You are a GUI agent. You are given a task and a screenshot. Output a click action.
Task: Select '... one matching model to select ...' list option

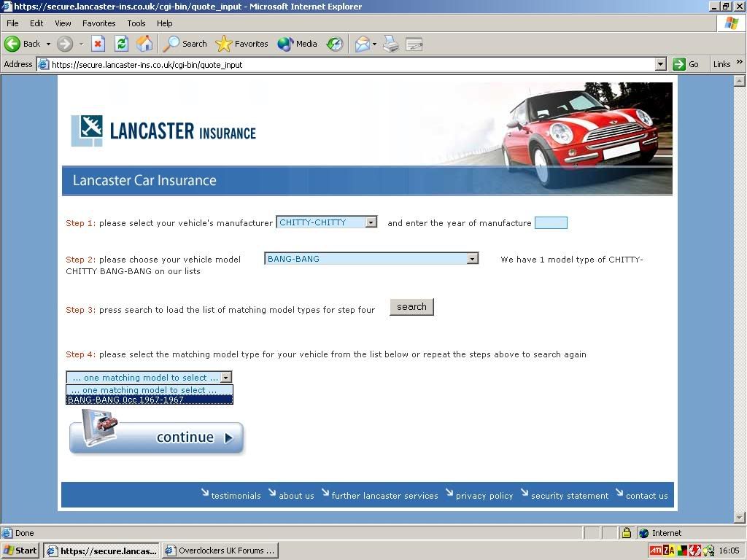(150, 390)
